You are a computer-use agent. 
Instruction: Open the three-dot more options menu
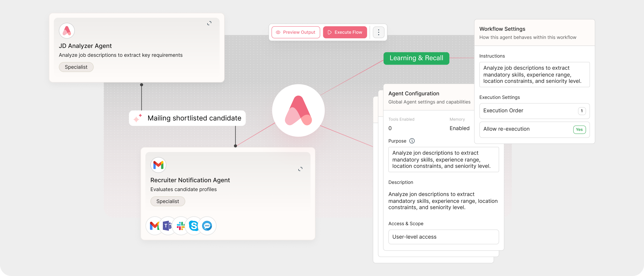point(378,32)
